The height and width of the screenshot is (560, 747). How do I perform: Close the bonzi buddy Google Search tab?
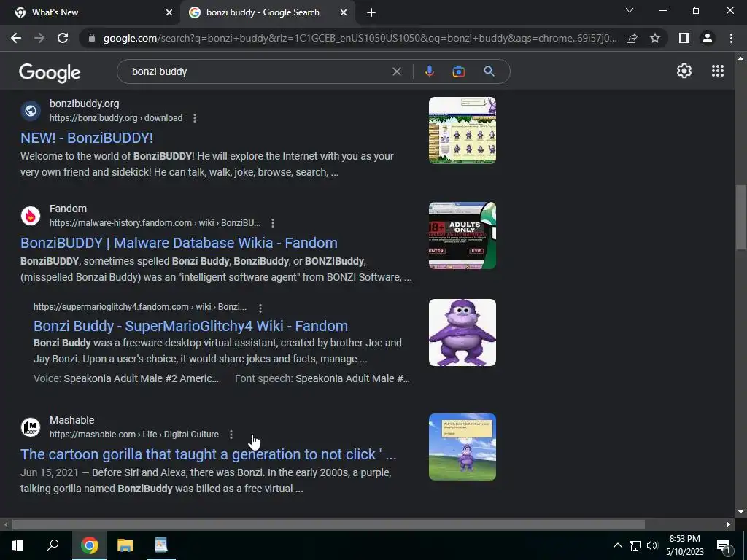[x=344, y=13]
